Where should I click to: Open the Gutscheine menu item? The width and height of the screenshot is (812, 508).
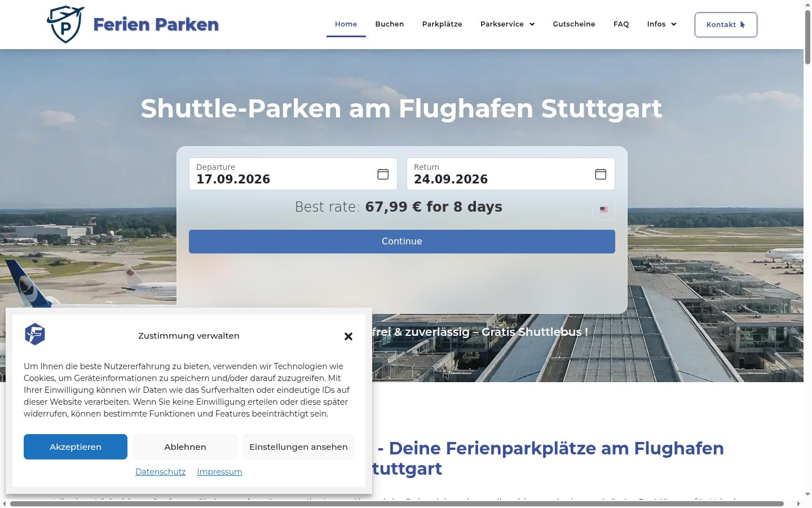pos(574,24)
